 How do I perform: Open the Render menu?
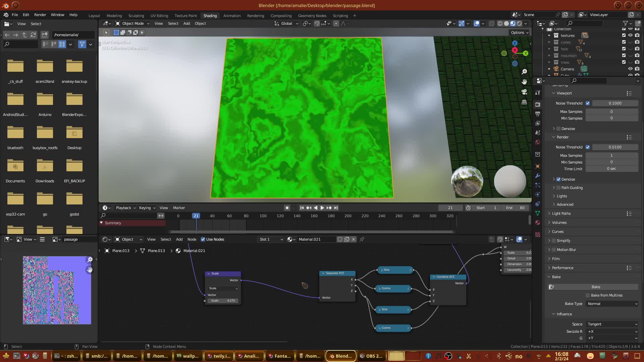pyautogui.click(x=40, y=15)
